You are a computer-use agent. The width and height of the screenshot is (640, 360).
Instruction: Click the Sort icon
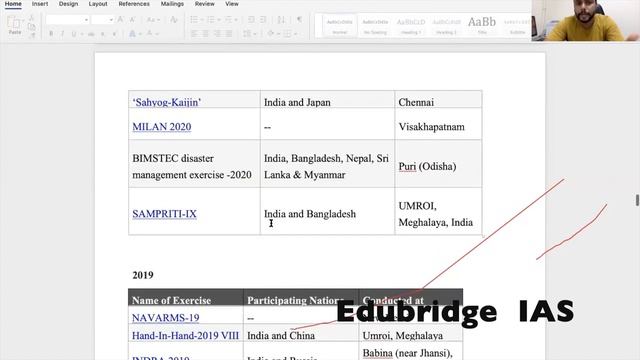point(281,20)
